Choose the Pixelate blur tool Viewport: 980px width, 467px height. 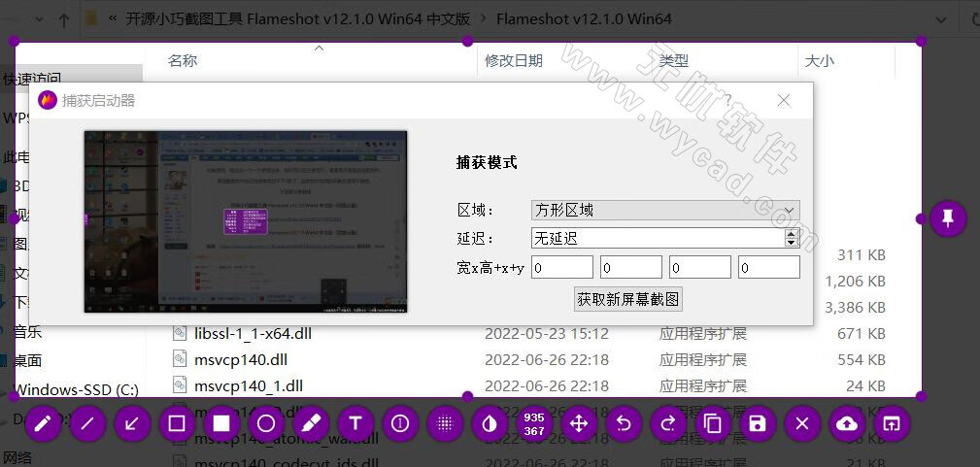[445, 423]
